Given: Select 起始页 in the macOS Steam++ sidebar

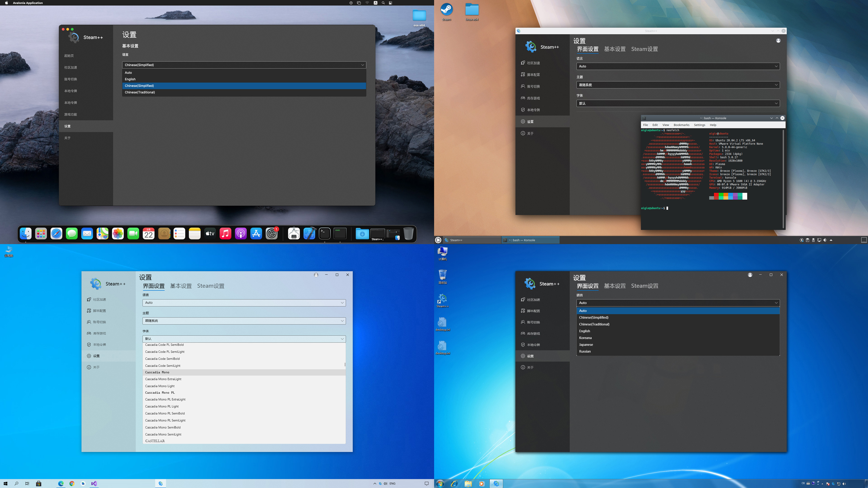Looking at the screenshot, I should (x=69, y=55).
